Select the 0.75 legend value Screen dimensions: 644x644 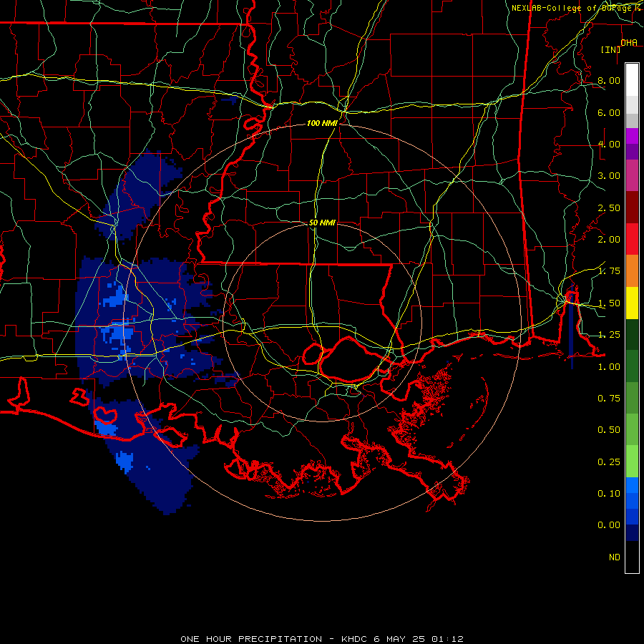(x=609, y=399)
